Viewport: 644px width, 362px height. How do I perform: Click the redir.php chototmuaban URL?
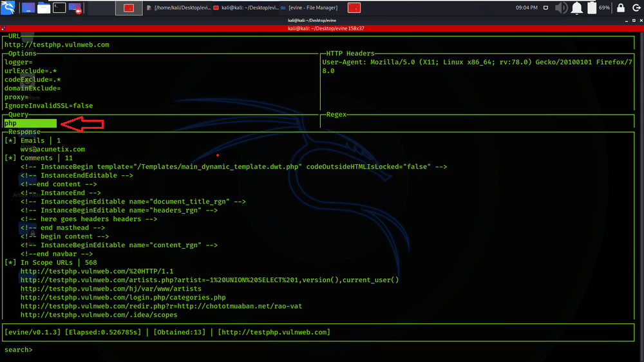(162, 307)
